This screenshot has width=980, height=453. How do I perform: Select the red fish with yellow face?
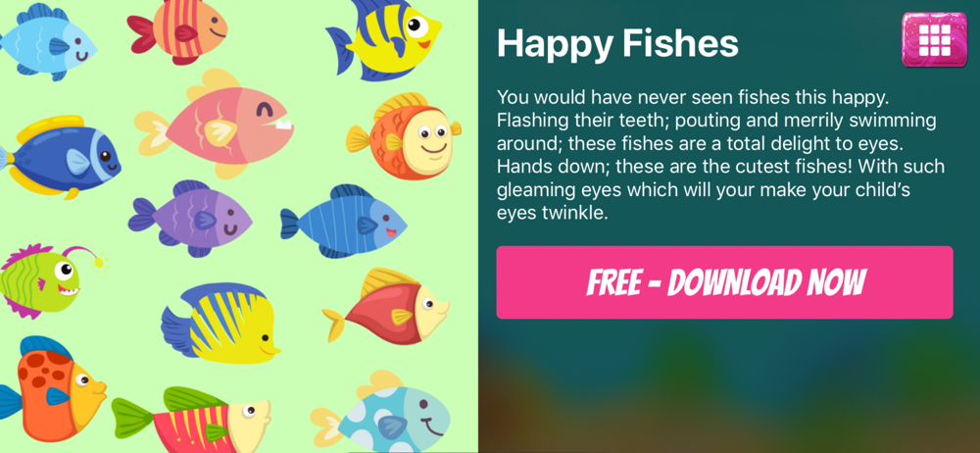tap(385, 306)
